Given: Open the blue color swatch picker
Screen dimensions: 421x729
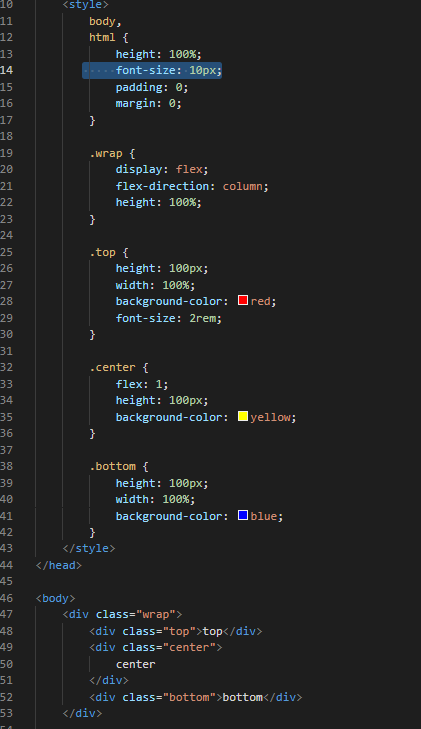Looking at the screenshot, I should click(x=243, y=515).
